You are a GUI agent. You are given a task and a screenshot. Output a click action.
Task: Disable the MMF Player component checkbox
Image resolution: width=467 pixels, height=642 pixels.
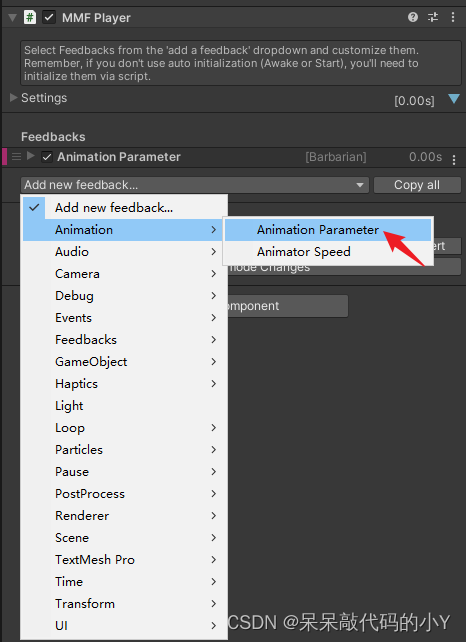[49, 18]
